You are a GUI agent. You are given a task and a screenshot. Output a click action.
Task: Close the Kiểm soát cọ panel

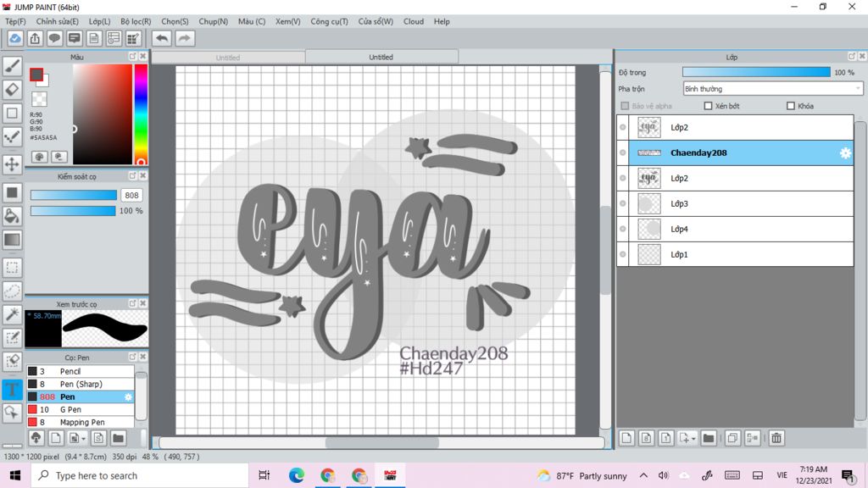(x=142, y=176)
